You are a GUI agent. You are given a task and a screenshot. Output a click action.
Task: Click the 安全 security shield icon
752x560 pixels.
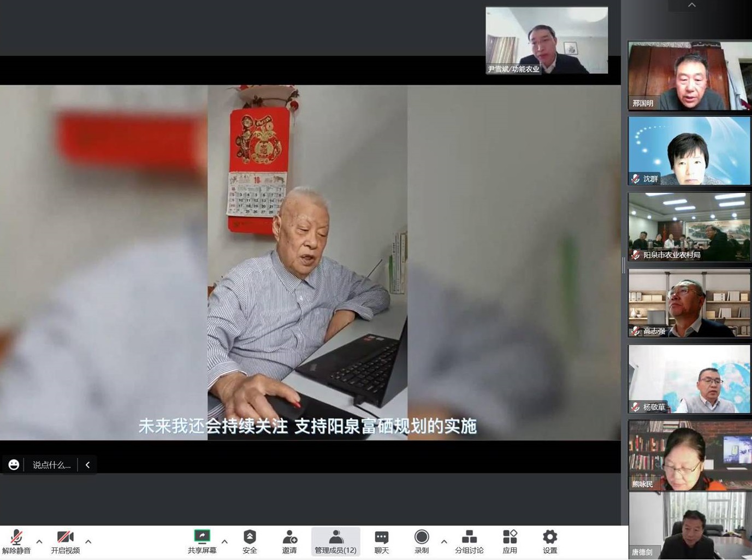250,538
